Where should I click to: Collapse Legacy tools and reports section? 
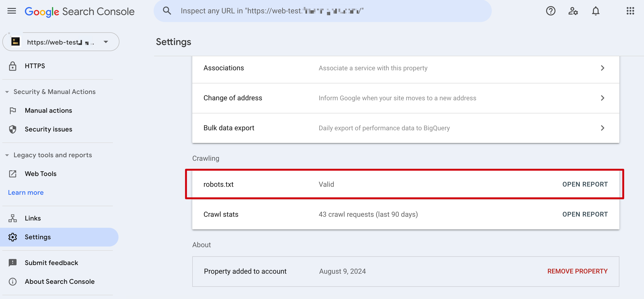pos(7,155)
